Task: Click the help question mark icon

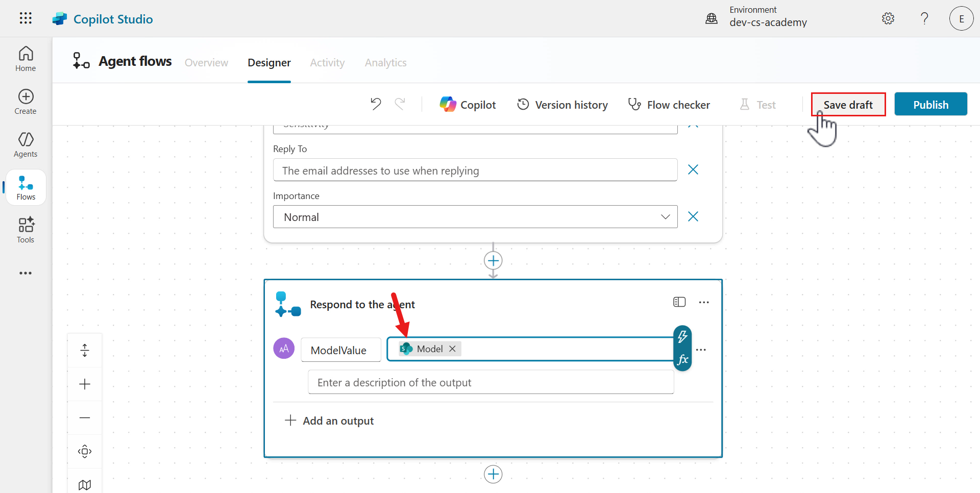Action: click(924, 19)
